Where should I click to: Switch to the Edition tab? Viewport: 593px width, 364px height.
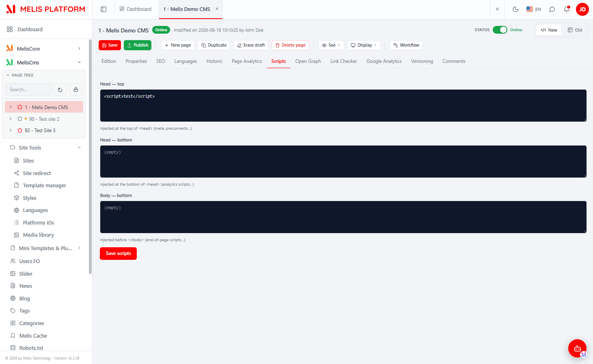tap(109, 61)
